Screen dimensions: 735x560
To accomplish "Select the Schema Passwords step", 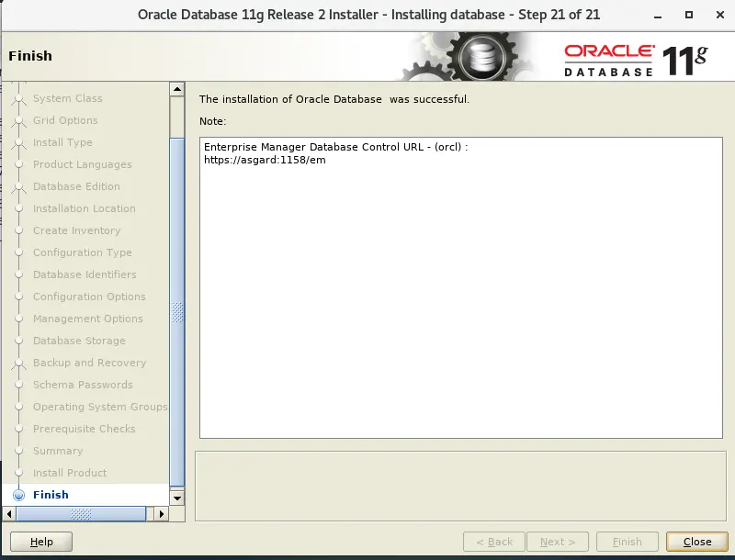I will pos(83,385).
